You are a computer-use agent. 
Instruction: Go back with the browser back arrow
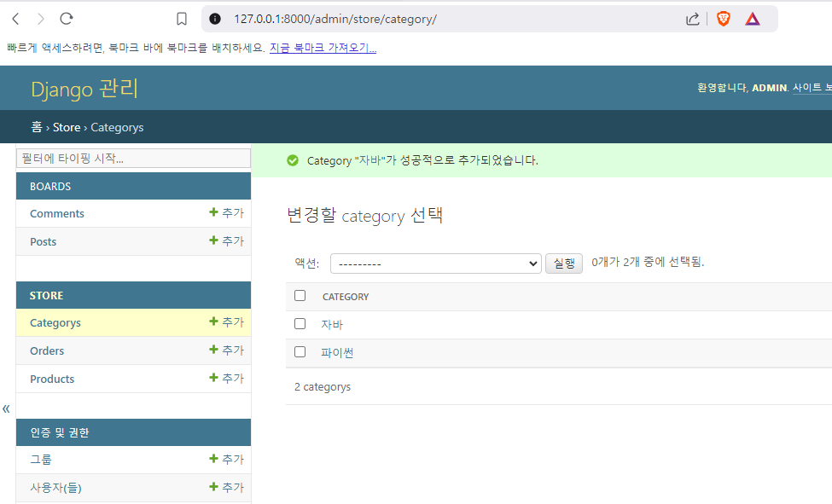(15, 19)
